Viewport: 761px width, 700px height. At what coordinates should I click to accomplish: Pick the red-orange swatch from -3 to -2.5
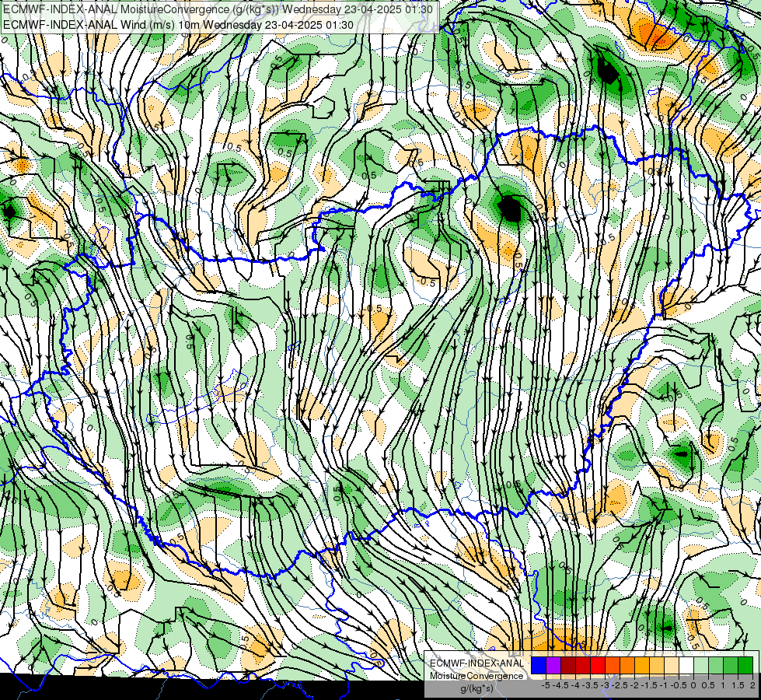click(x=613, y=665)
